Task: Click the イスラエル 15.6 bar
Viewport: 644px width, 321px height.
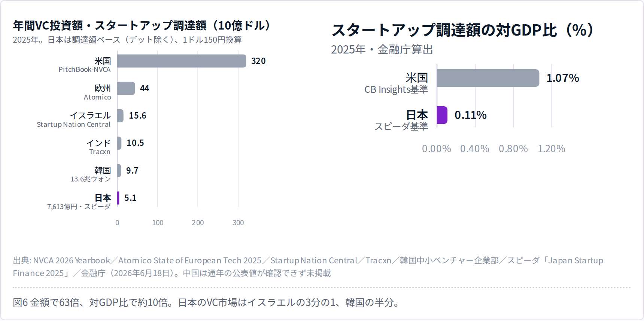Action: pos(120,116)
